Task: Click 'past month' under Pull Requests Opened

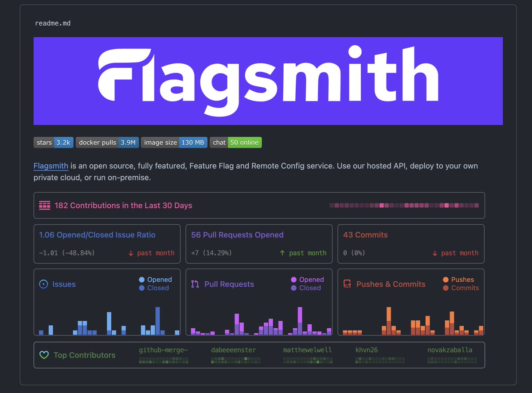Action: point(308,253)
